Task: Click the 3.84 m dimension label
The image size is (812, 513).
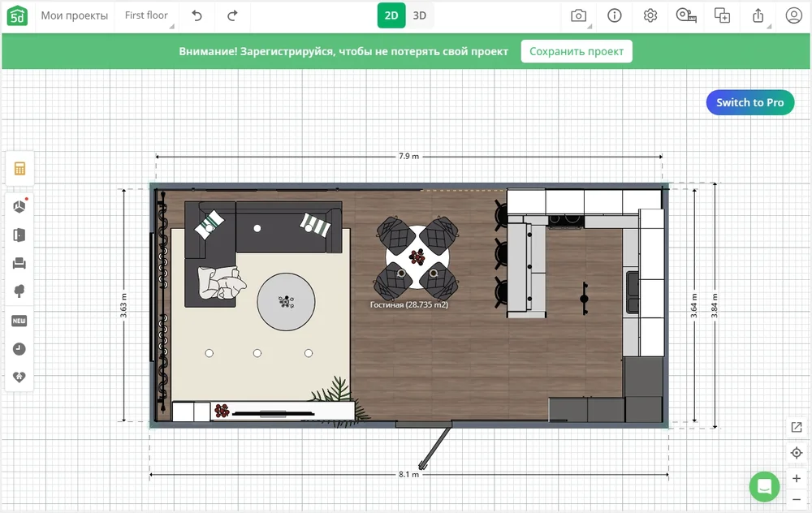Action: (x=715, y=305)
